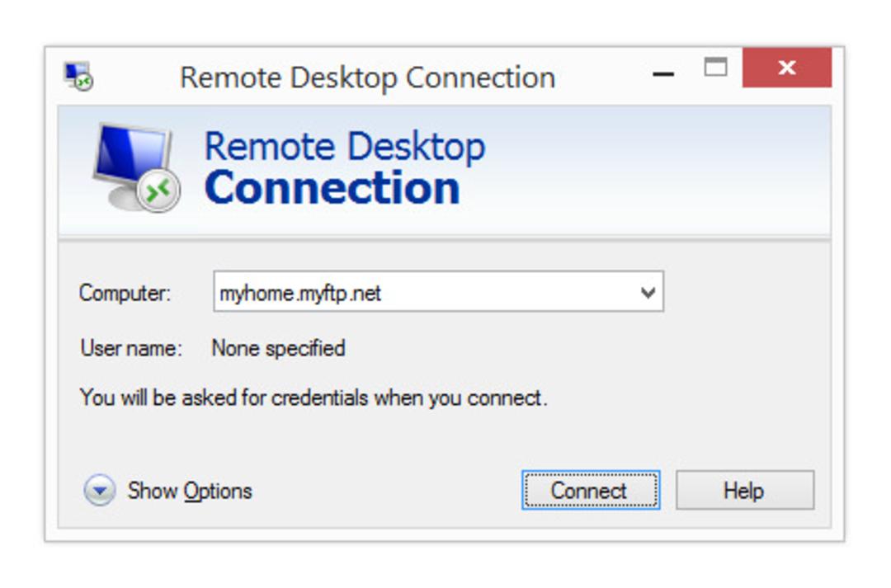891x588 pixels.
Task: Click the credentials notice sentence
Action: click(x=313, y=397)
